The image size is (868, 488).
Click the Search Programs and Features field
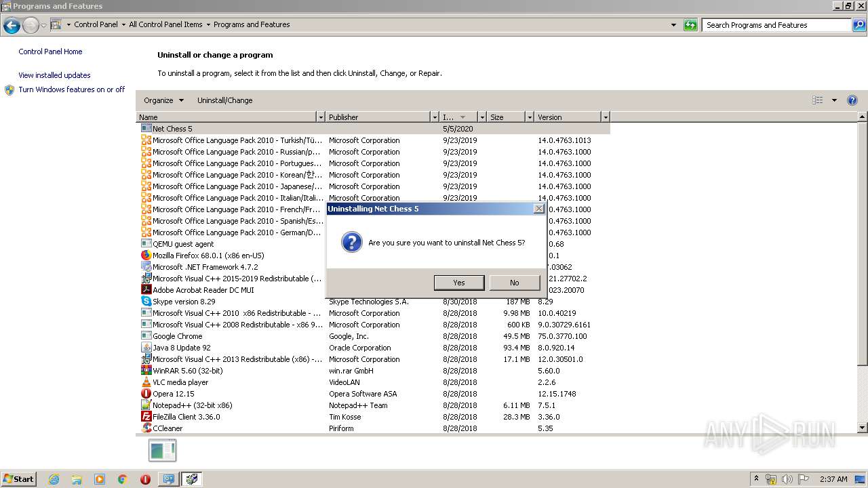776,25
